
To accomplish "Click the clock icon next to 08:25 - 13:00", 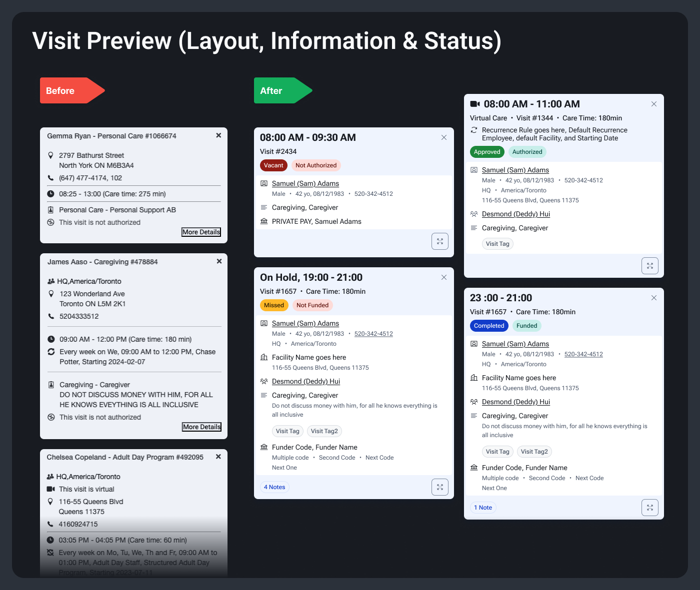I will point(50,194).
